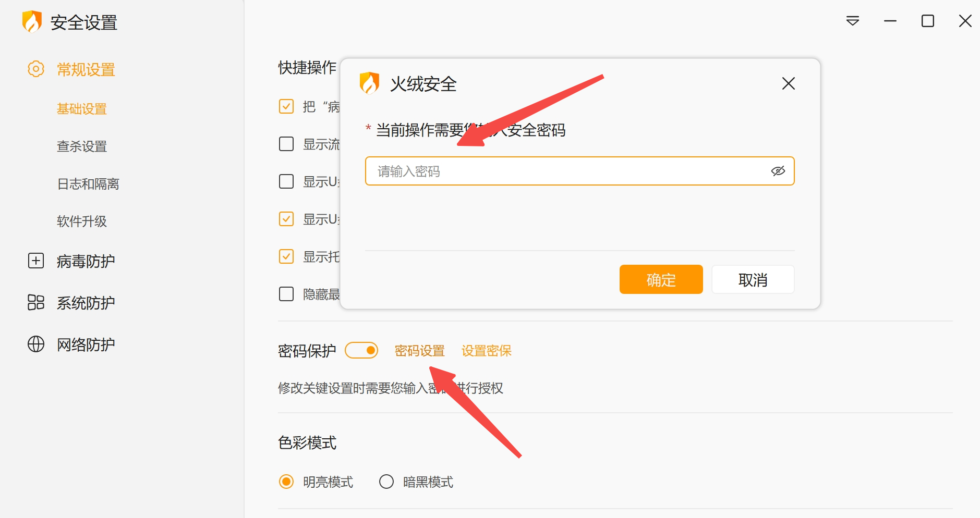Uncheck the first 快捷操作 checkbox
This screenshot has width=980, height=518.
point(286,106)
